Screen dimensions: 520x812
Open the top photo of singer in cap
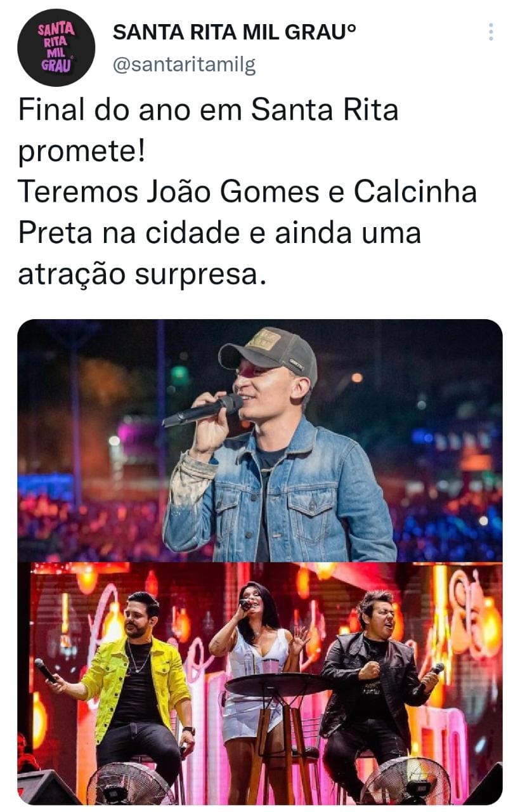(x=260, y=440)
